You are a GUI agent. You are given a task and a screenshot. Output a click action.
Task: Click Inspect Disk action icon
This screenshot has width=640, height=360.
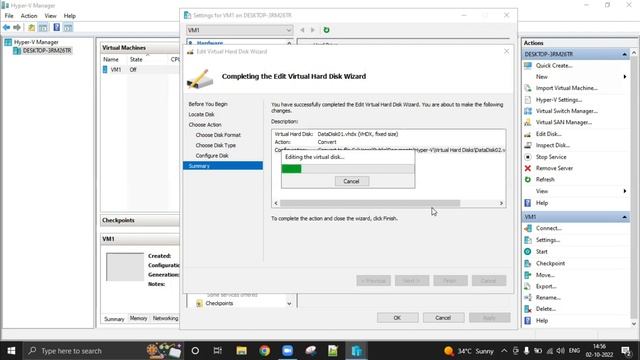pos(528,145)
